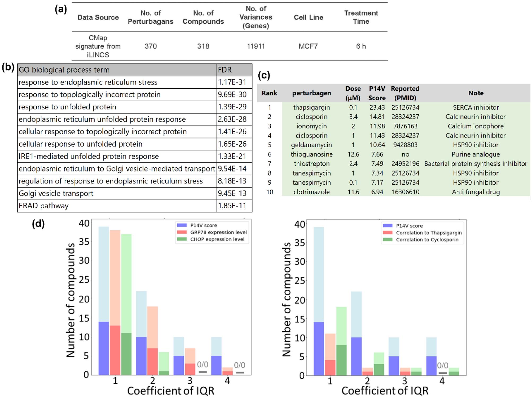Click the panel (d) label
This screenshot has height=398, width=532.
38,224
